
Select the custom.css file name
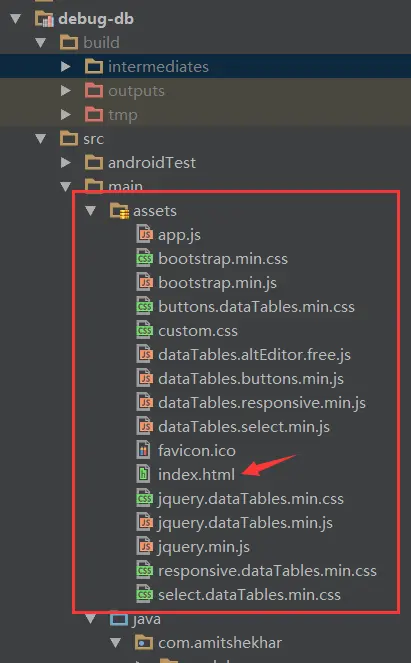pos(198,331)
